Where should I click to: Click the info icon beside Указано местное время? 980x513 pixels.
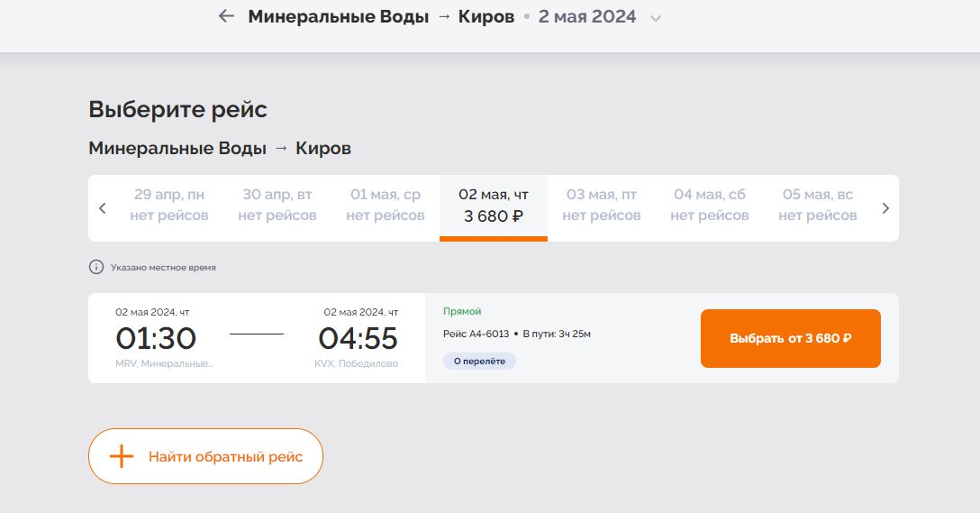pos(95,268)
